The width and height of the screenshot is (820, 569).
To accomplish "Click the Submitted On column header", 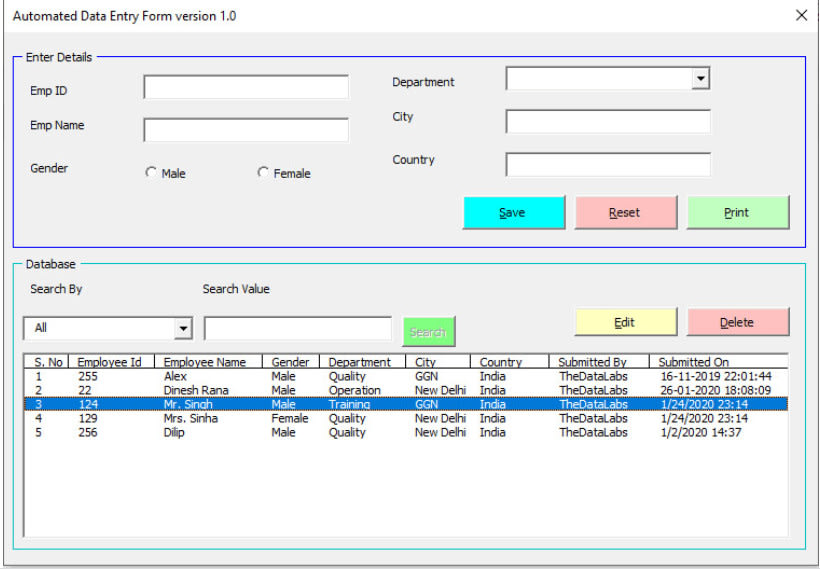I will click(x=719, y=362).
